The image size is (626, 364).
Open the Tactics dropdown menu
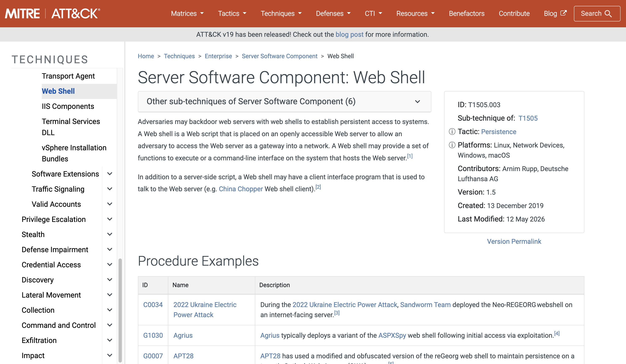232,13
